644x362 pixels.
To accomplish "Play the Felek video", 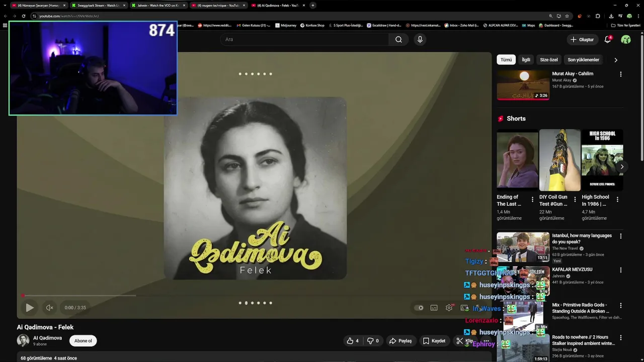I will 30,308.
